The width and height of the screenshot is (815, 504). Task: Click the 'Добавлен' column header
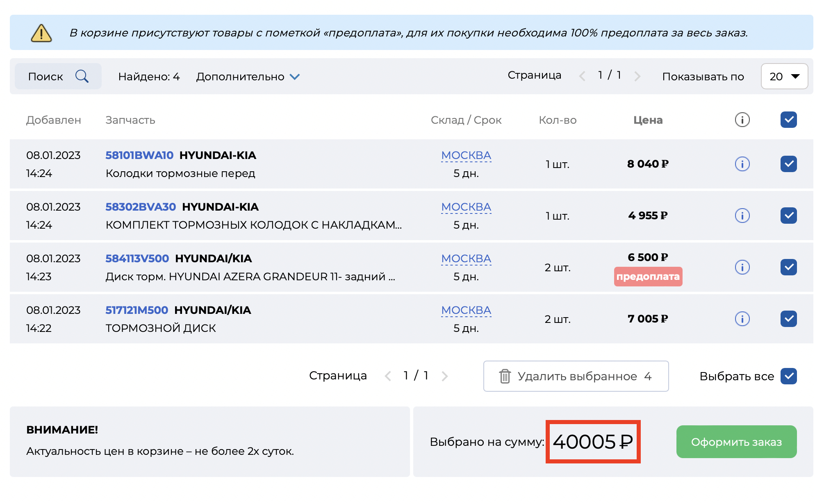pos(54,120)
